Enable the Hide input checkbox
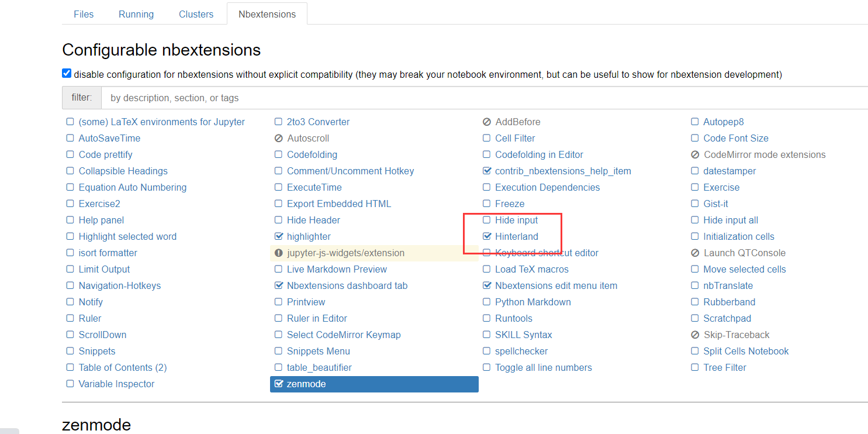Image resolution: width=868 pixels, height=434 pixels. point(487,221)
